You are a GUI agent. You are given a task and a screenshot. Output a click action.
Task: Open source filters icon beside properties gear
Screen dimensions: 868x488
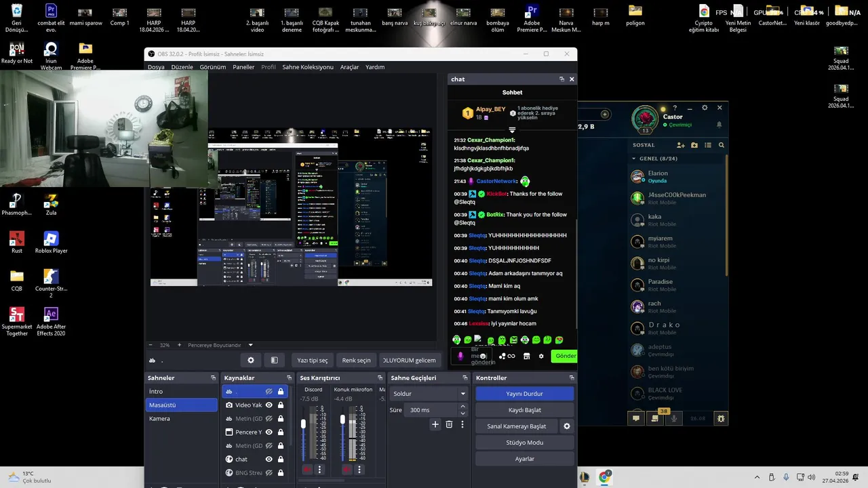274,360
